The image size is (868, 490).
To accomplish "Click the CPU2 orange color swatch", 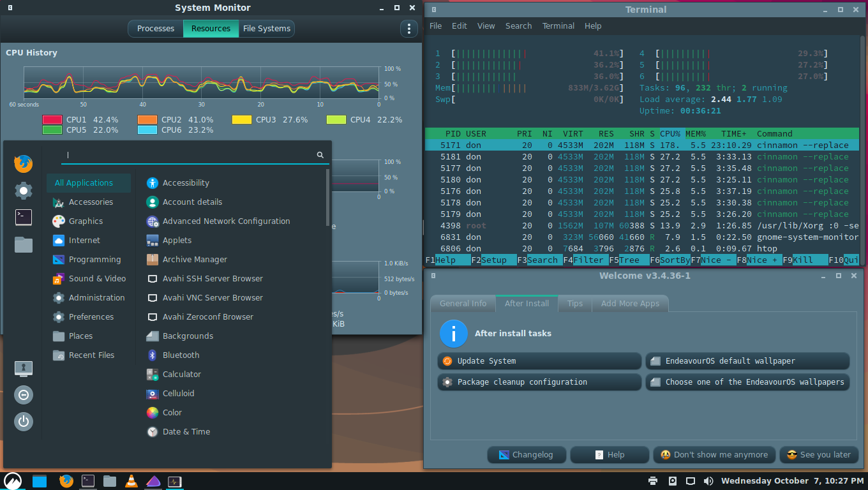I will tap(147, 120).
